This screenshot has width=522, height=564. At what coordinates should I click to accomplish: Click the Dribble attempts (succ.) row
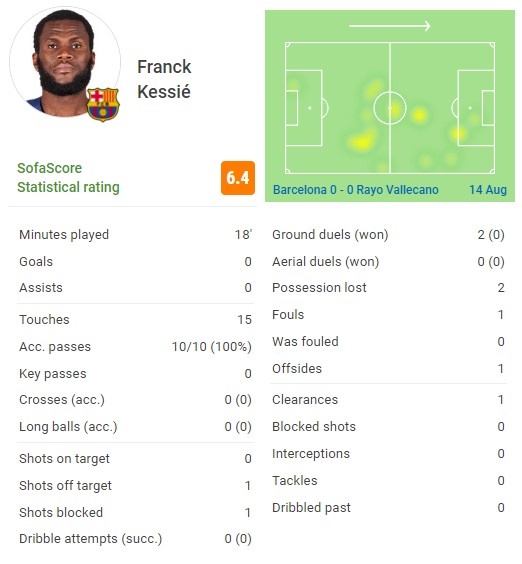pyautogui.click(x=135, y=539)
